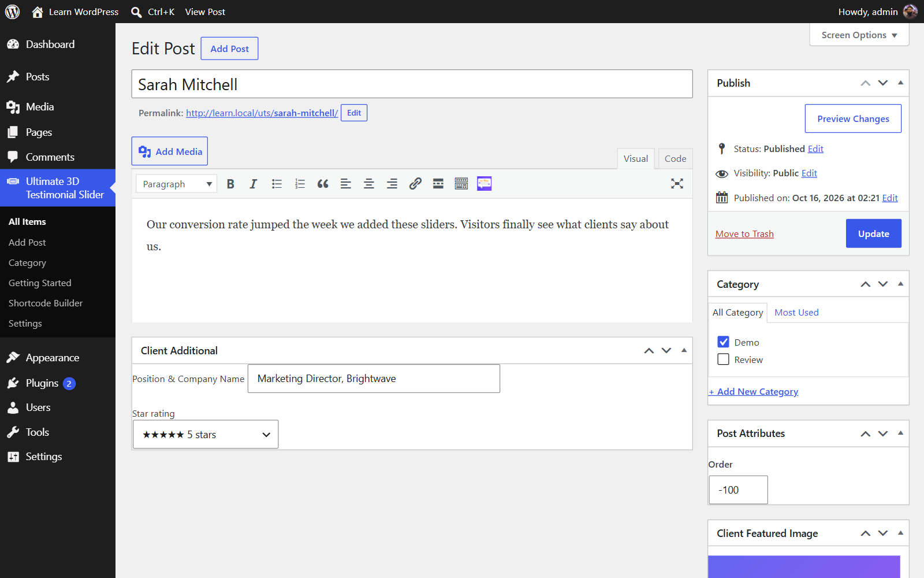Open the Most Used category tab
The width and height of the screenshot is (924, 578).
pyautogui.click(x=796, y=312)
